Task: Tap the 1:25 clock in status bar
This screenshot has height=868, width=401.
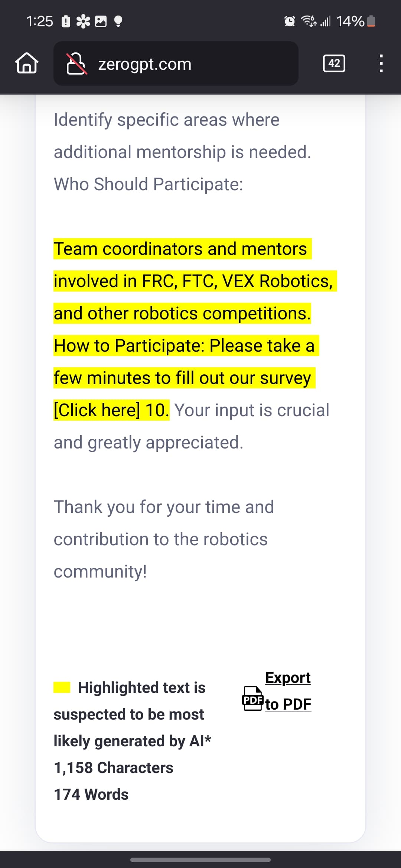Action: point(40,21)
